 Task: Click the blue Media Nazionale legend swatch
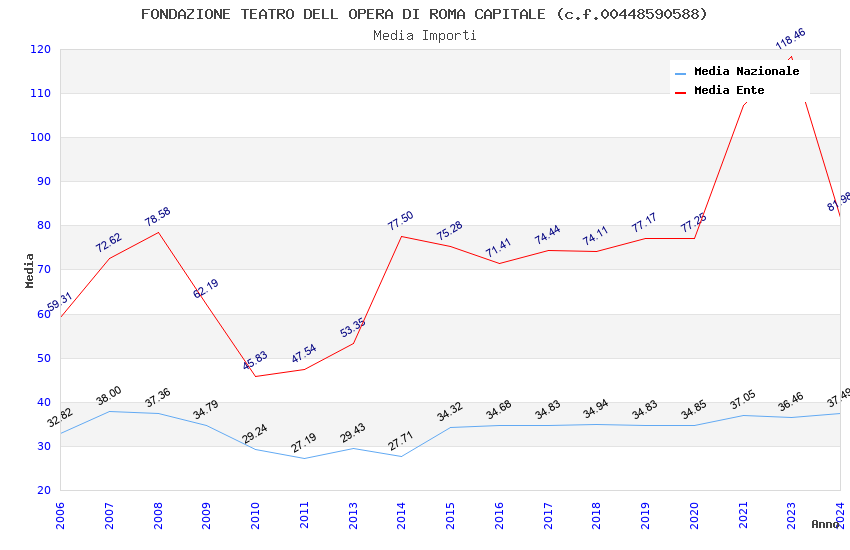coord(680,74)
